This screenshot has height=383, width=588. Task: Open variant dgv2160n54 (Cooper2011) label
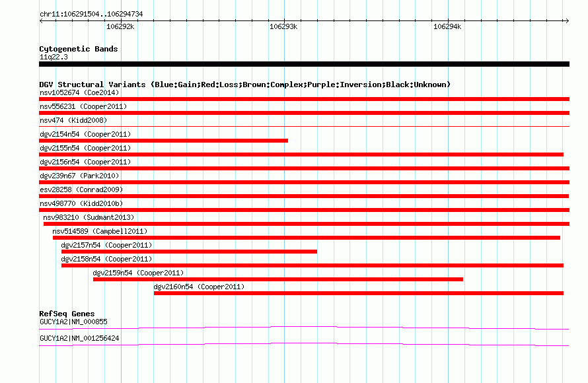(199, 287)
